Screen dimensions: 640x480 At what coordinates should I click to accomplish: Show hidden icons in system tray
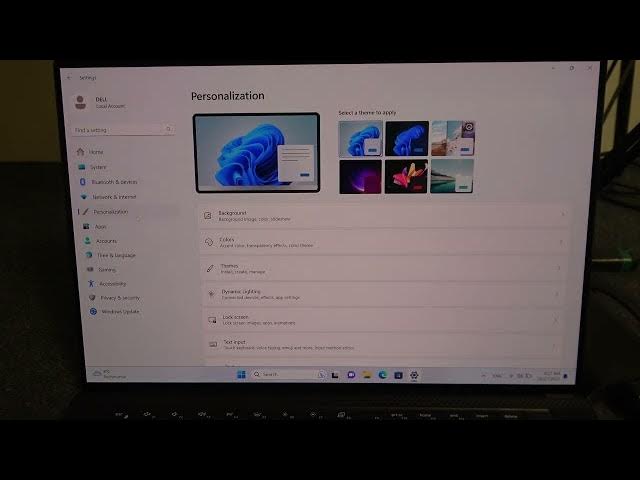pos(484,376)
